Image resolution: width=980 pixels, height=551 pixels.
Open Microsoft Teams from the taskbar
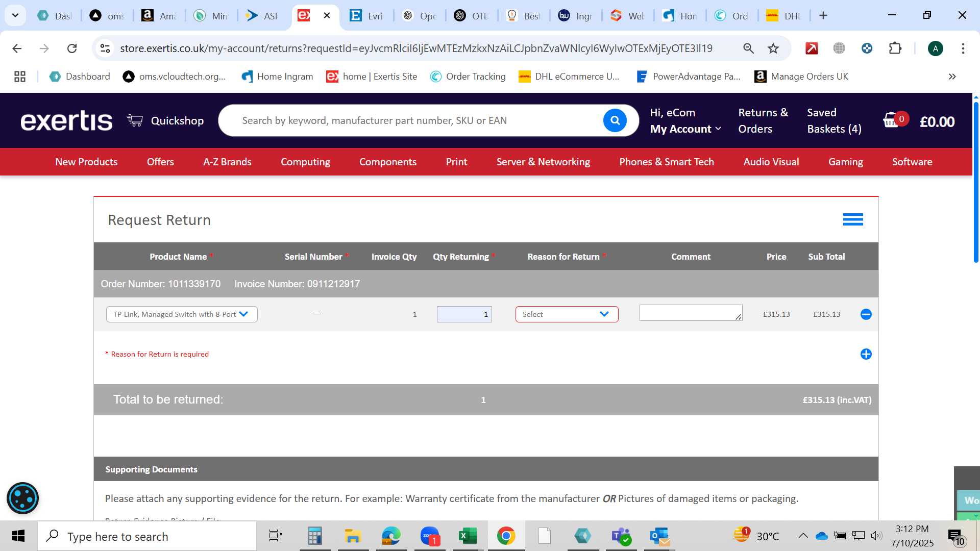tap(621, 536)
